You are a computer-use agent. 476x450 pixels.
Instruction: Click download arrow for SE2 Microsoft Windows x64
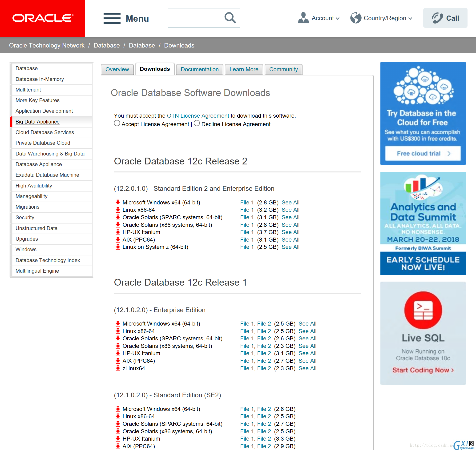[x=118, y=409]
